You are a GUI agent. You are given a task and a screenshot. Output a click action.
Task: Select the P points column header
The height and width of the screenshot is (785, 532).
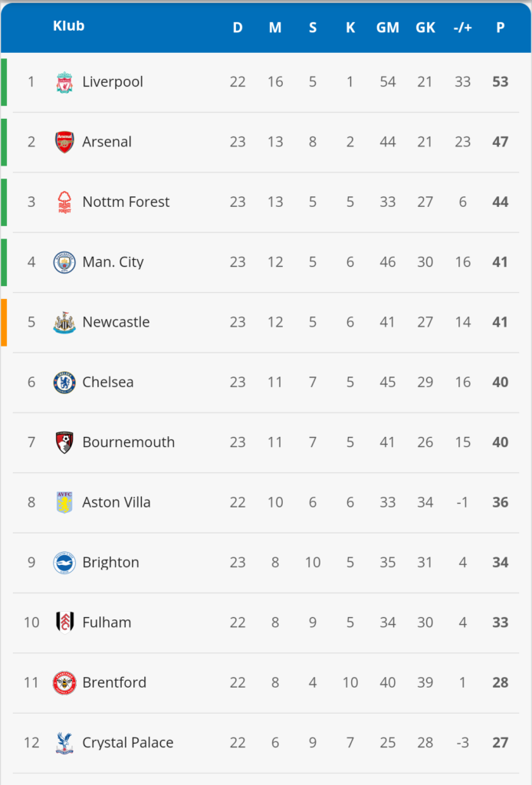pos(500,28)
